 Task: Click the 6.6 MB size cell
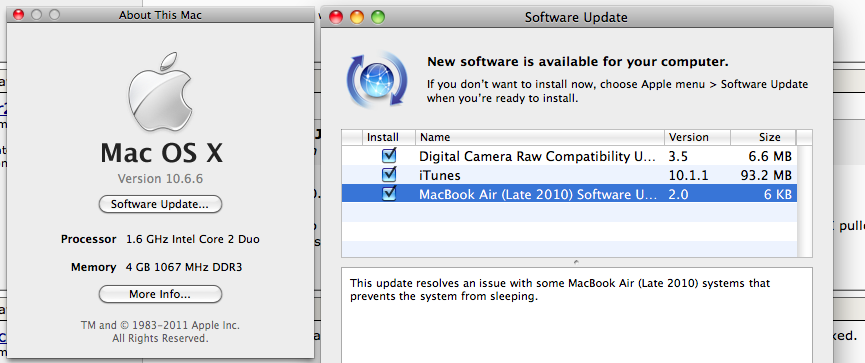point(771,157)
